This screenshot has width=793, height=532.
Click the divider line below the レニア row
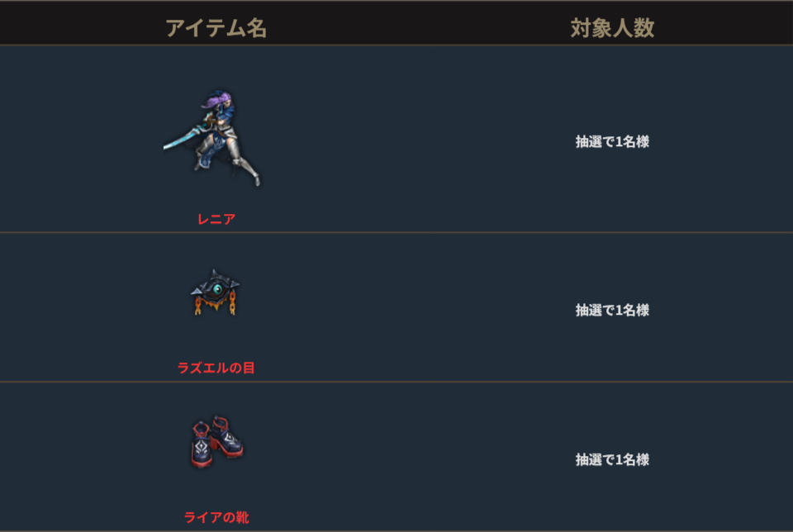396,232
